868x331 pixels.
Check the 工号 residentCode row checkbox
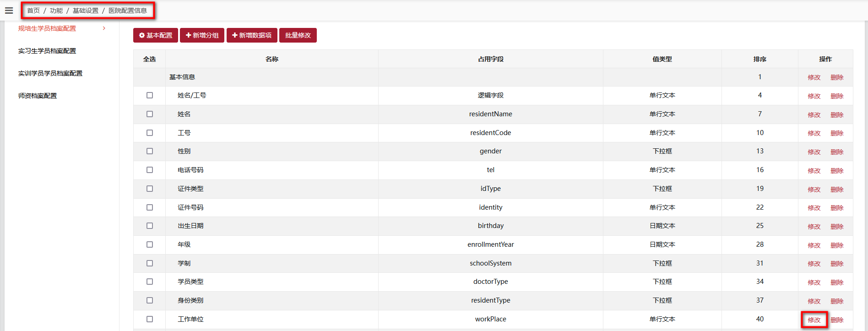[150, 133]
